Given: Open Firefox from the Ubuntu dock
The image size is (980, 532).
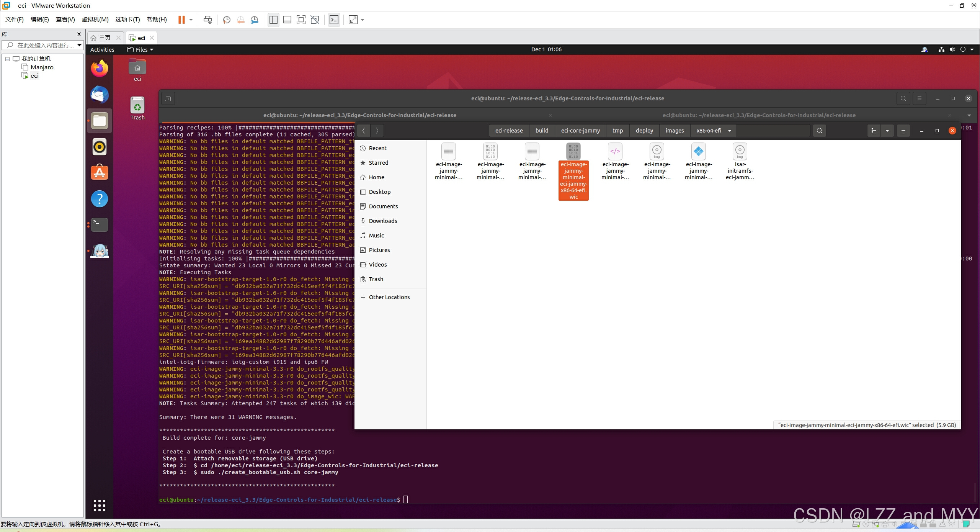Looking at the screenshot, I should (x=100, y=69).
